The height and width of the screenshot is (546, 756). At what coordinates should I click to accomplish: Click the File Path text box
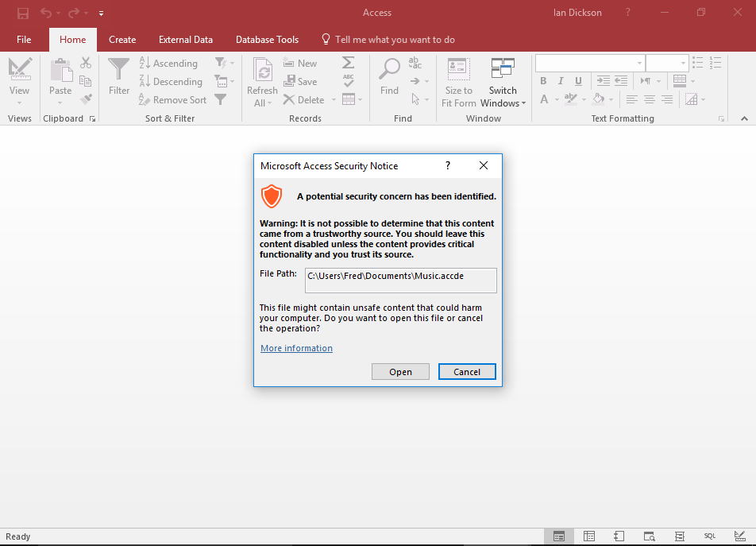coord(401,281)
